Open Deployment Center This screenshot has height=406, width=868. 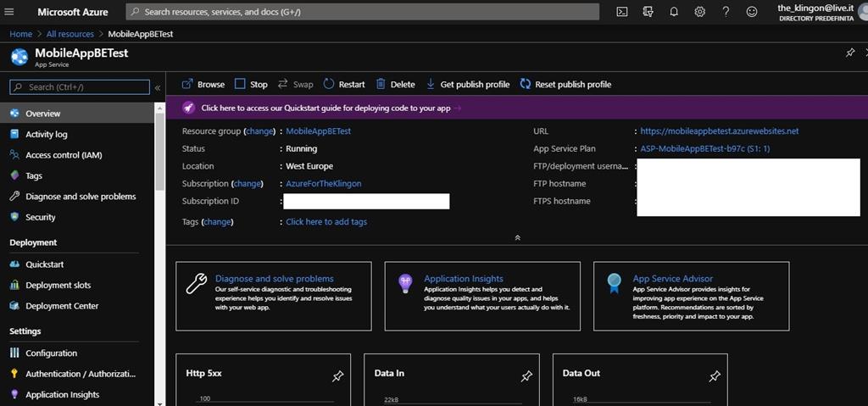point(77,306)
